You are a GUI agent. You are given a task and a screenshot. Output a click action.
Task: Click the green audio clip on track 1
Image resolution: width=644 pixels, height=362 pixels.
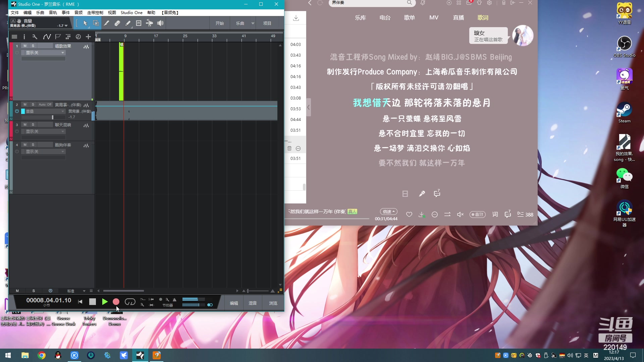point(121,71)
